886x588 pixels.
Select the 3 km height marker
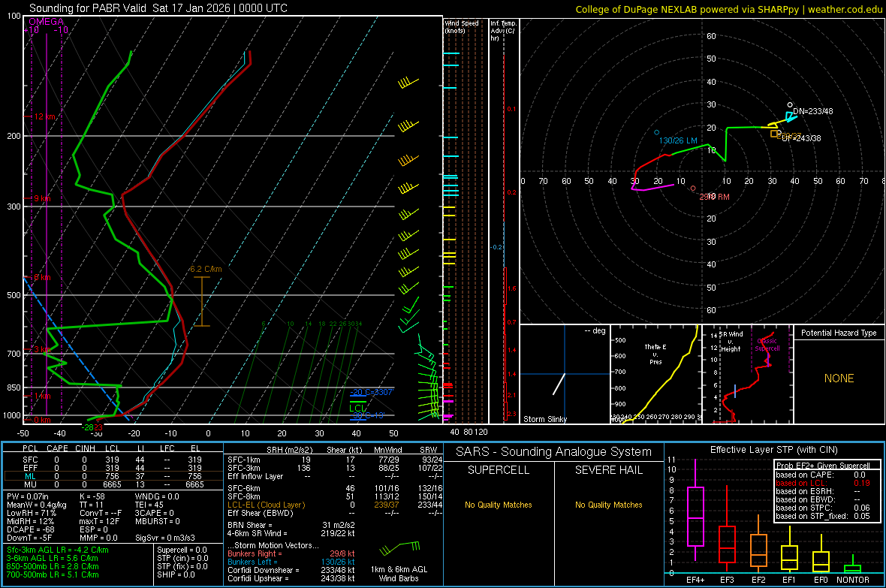[x=43, y=349]
